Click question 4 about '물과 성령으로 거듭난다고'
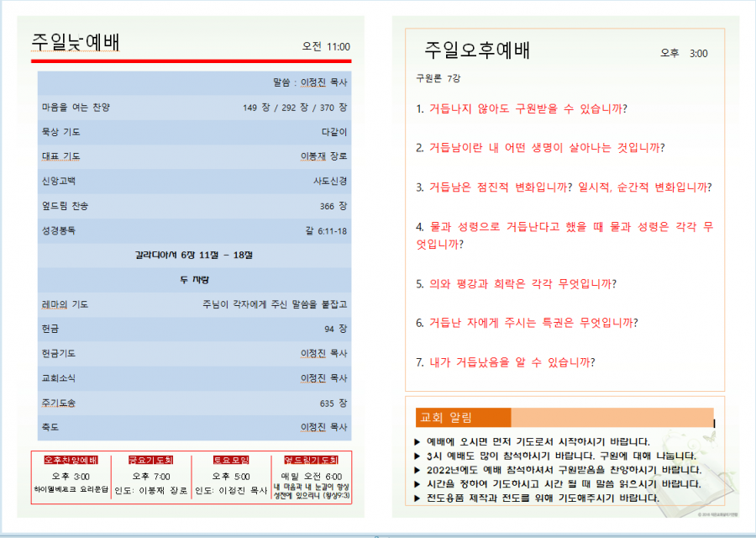756x538 pixels. tap(564, 235)
